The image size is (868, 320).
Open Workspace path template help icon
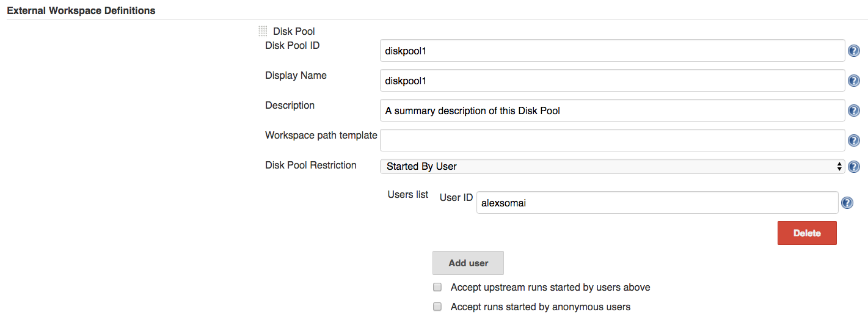click(x=854, y=141)
